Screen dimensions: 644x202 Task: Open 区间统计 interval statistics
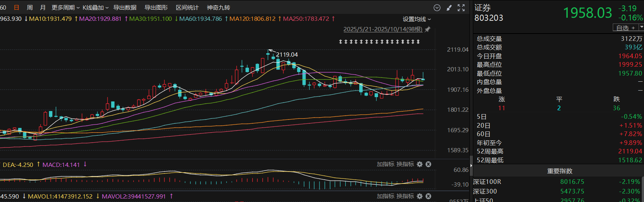[x=187, y=8]
